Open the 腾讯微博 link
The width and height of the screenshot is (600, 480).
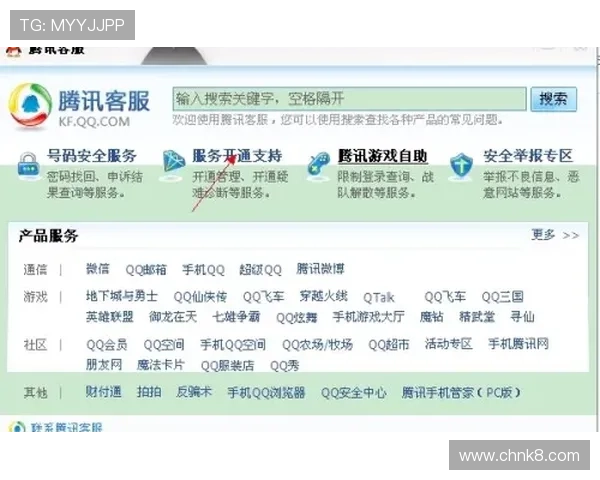pyautogui.click(x=320, y=269)
